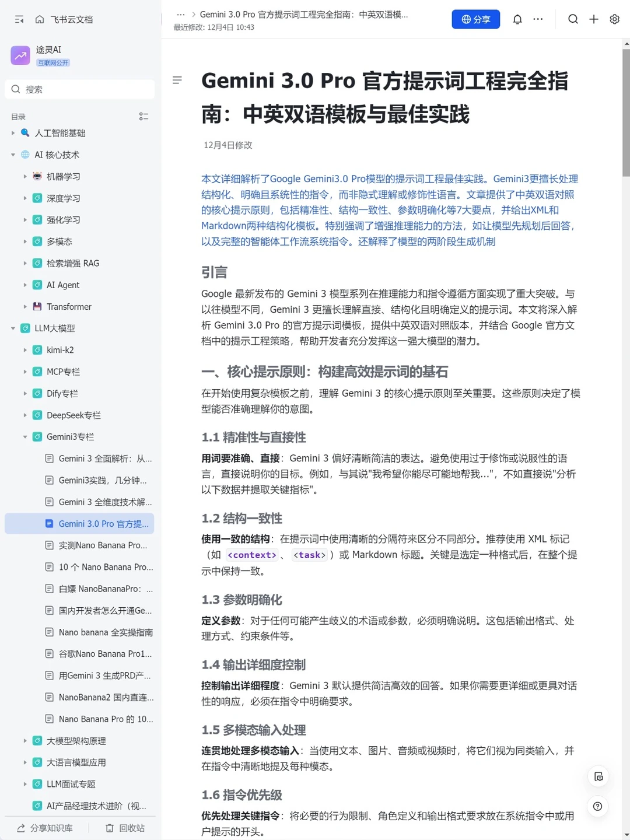Open settings gear icon

point(614,19)
